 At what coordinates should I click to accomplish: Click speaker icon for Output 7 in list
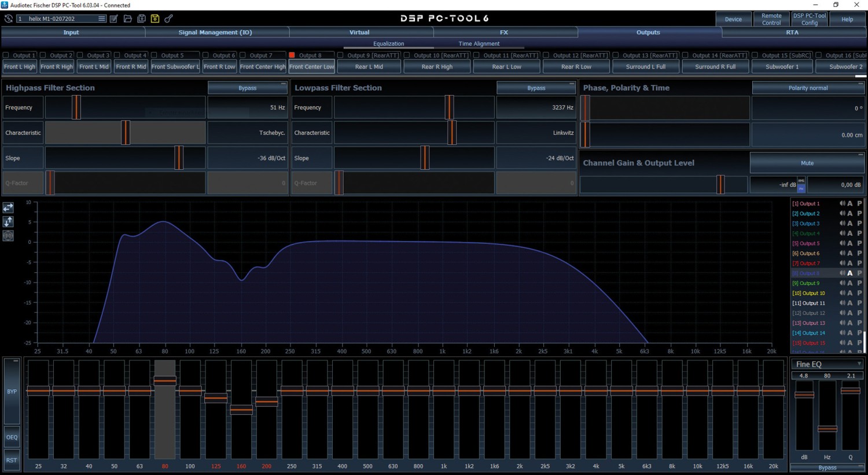[842, 263]
